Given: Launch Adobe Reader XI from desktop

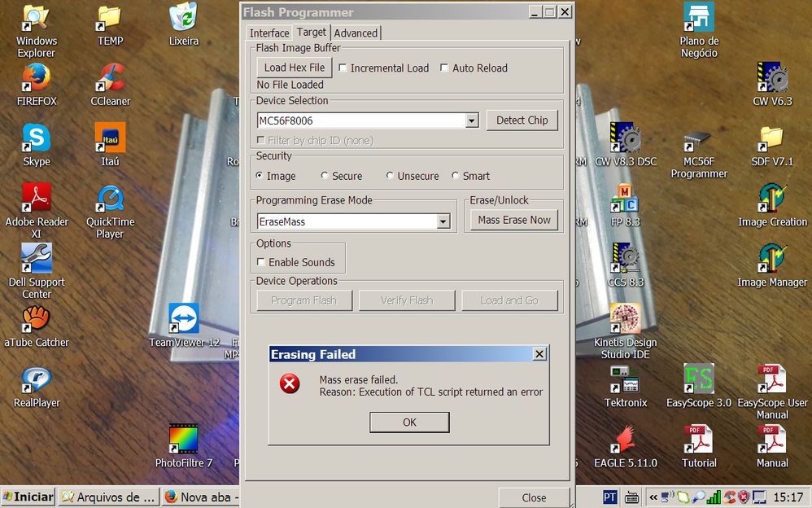Looking at the screenshot, I should click(37, 211).
